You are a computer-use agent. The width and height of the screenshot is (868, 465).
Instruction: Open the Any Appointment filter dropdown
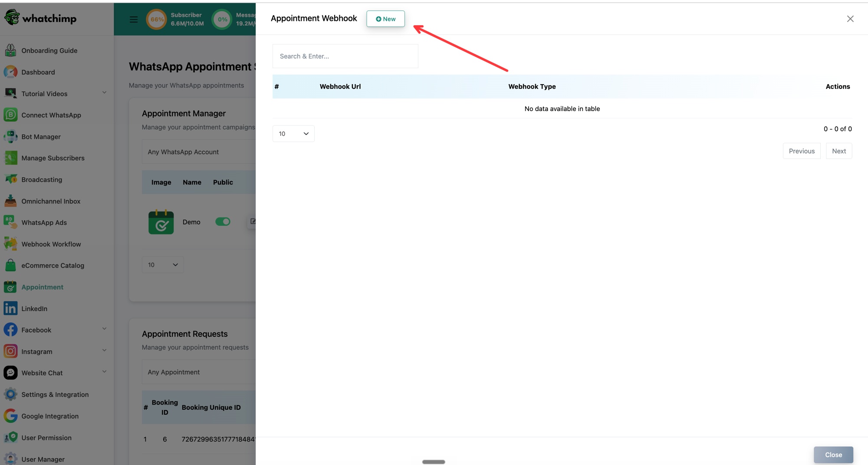[x=199, y=372]
